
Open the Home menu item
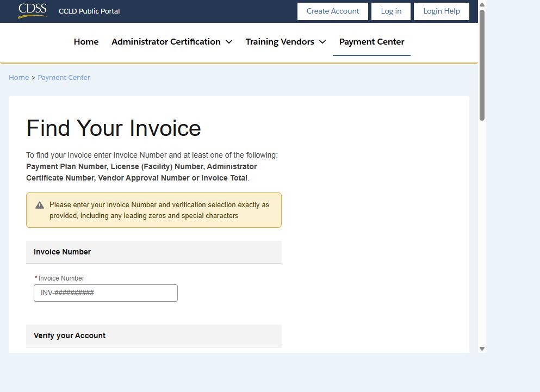click(x=86, y=42)
